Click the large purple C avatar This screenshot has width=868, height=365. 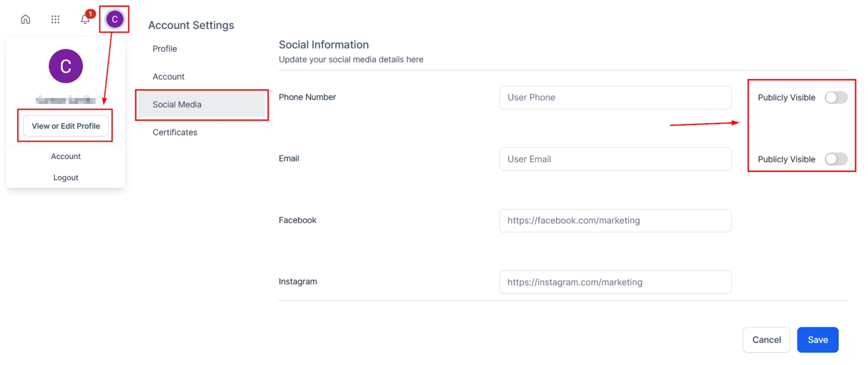[65, 66]
